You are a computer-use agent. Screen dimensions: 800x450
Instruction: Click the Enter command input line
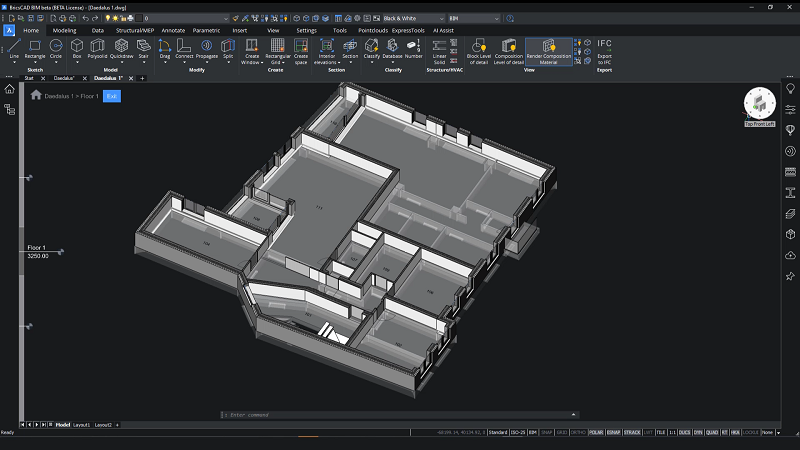[x=399, y=415]
